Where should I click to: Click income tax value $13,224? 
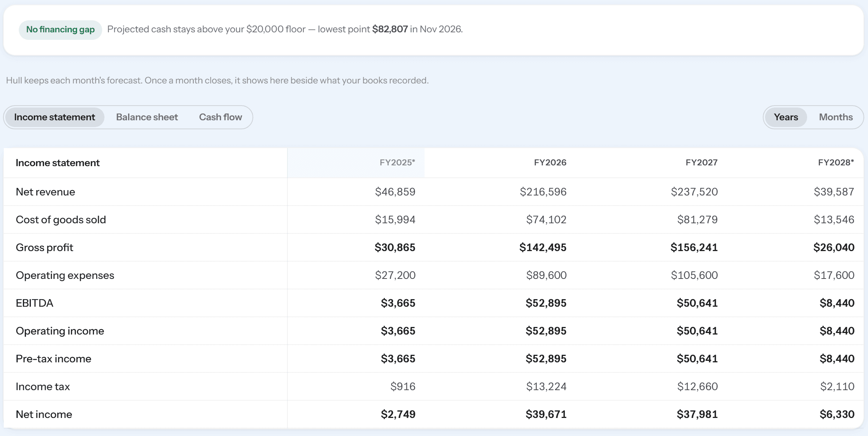pos(546,386)
